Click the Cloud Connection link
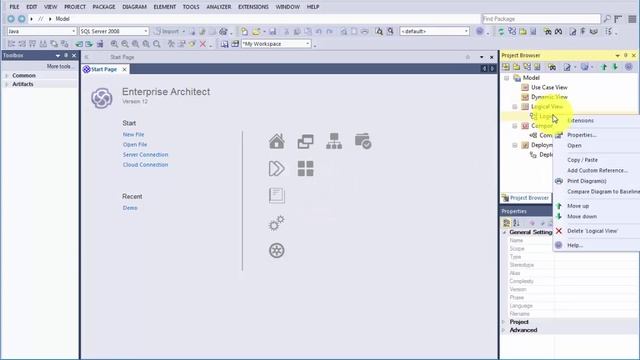The height and width of the screenshot is (360, 640). pyautogui.click(x=145, y=165)
